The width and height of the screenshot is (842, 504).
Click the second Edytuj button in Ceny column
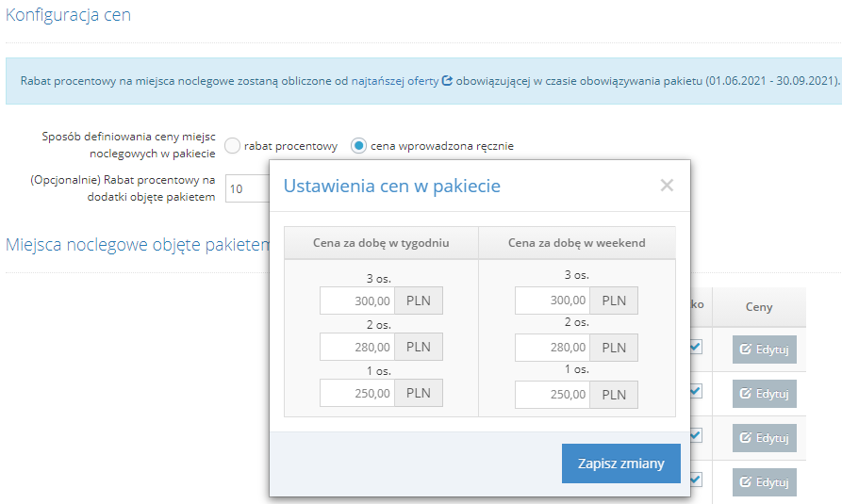tap(764, 394)
